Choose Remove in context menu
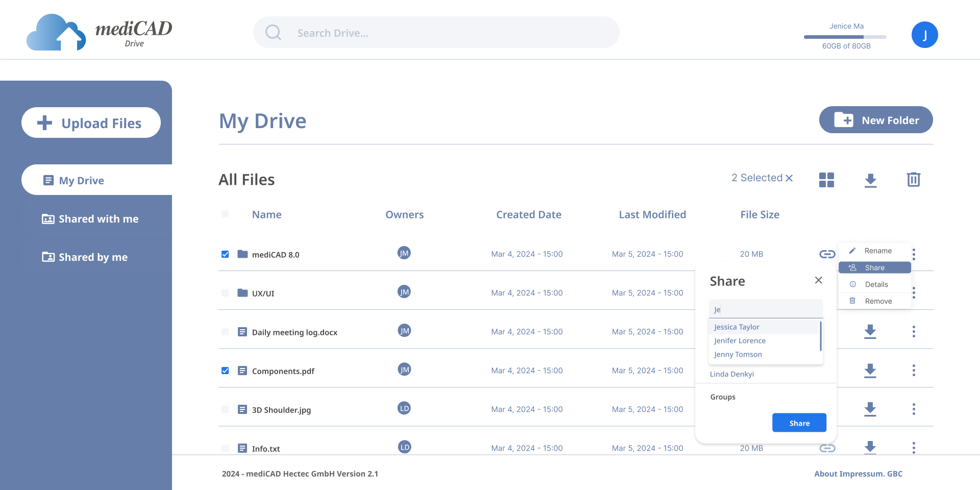This screenshot has height=490, width=980. coord(874,301)
